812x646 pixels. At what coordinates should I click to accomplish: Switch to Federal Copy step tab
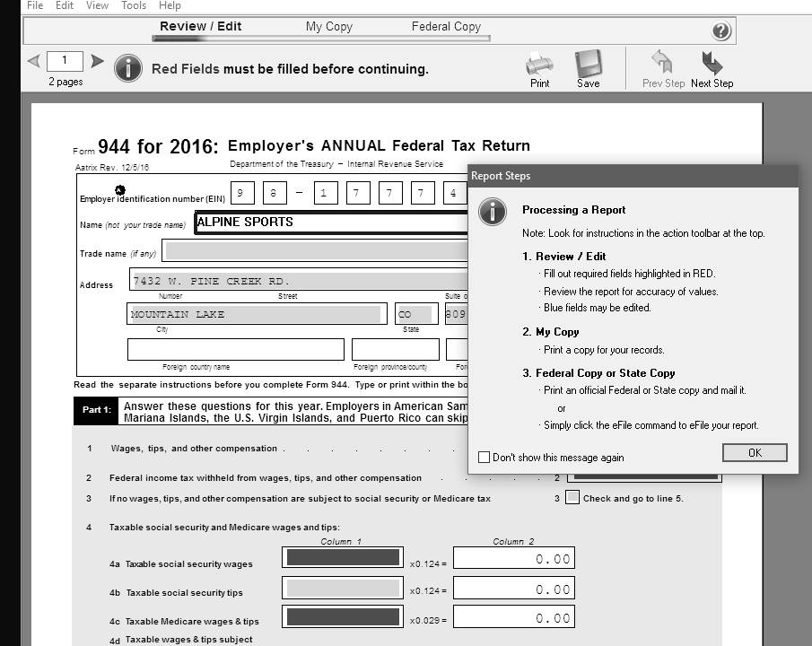tap(446, 26)
